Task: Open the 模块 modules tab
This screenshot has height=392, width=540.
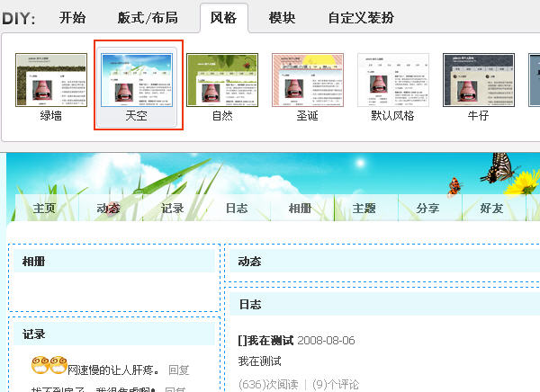Action: 282,17
